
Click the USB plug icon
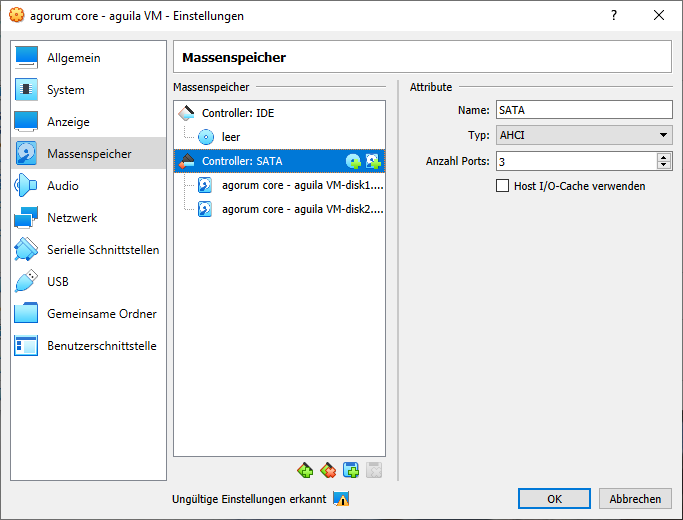pyautogui.click(x=26, y=281)
